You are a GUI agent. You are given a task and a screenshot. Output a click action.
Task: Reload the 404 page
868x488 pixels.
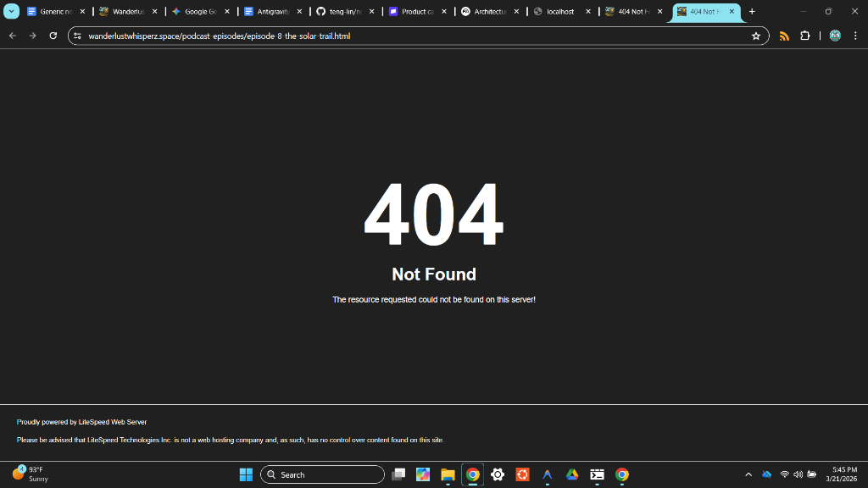coord(53,36)
